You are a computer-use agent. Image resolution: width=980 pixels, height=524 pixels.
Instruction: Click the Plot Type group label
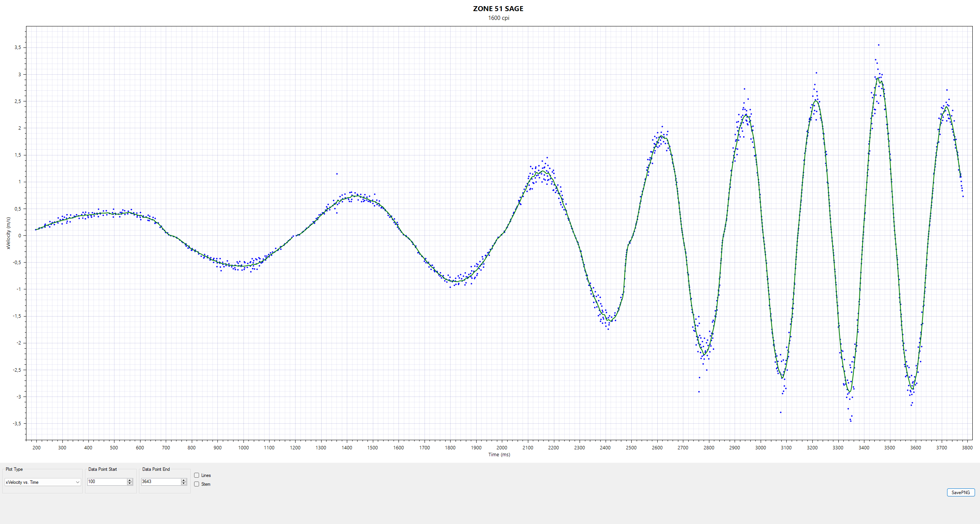(x=14, y=469)
